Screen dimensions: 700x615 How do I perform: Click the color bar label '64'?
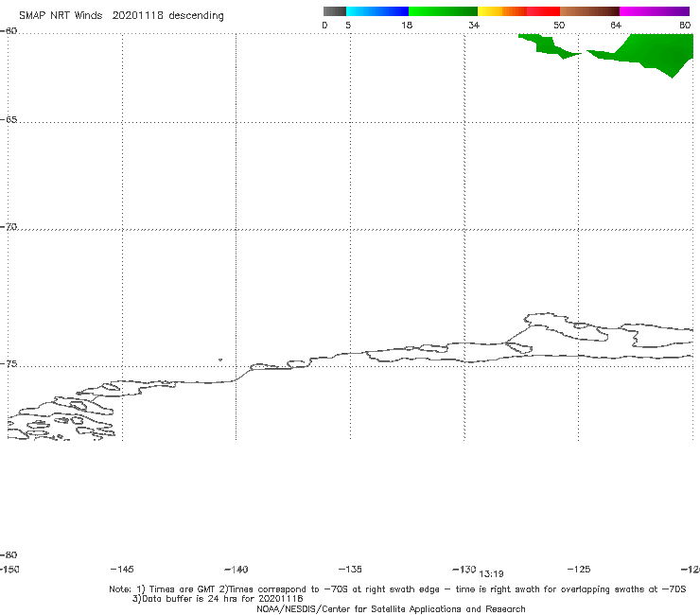(x=616, y=26)
